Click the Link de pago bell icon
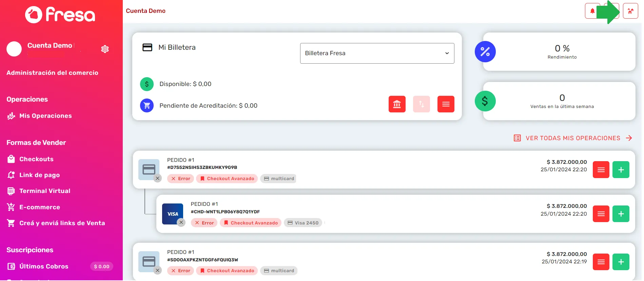Screen dimensions: 644x281 pyautogui.click(x=11, y=175)
